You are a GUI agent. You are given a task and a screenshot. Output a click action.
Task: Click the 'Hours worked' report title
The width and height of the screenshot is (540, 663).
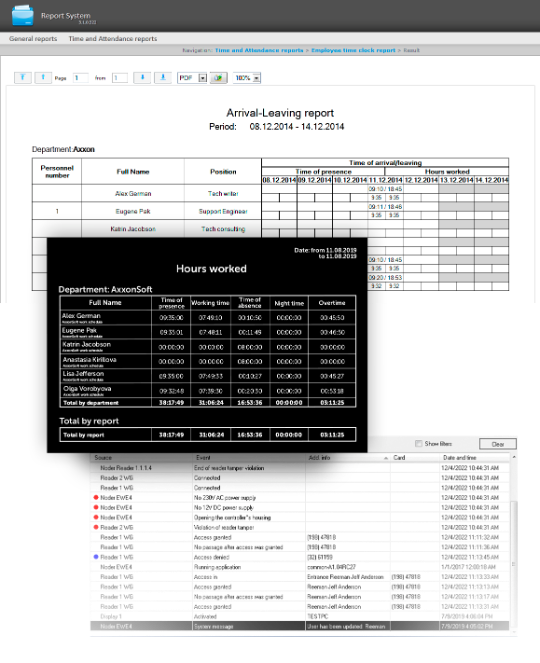coord(211,268)
